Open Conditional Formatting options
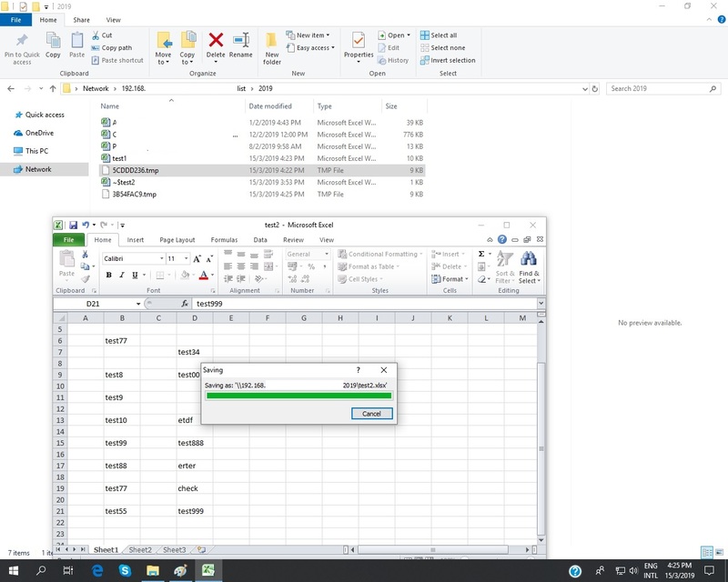Viewport: 728px width, 582px height. 379,254
